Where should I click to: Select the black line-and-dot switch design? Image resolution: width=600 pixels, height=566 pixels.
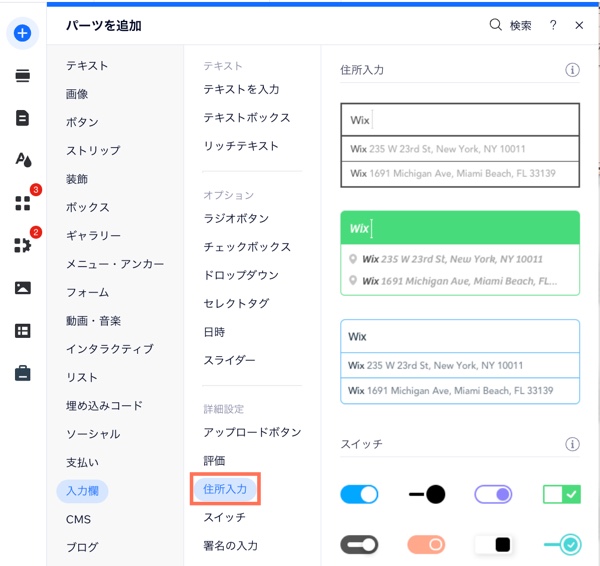tap(426, 494)
